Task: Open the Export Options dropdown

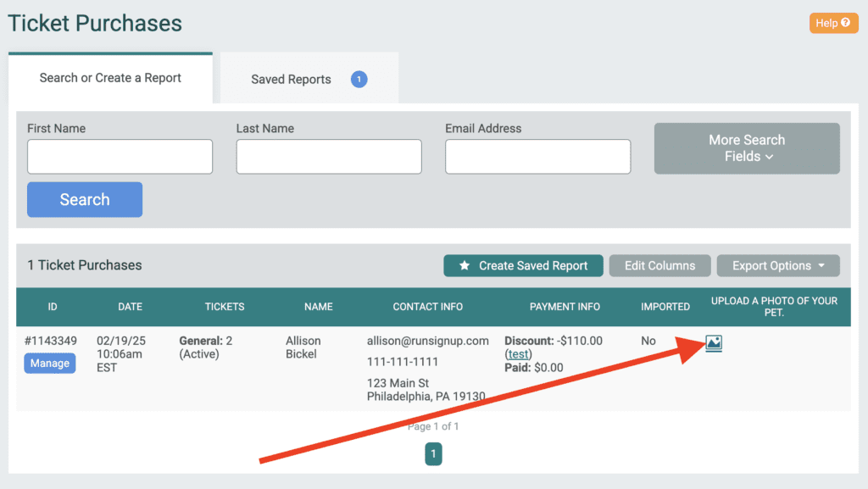Action: pos(778,265)
